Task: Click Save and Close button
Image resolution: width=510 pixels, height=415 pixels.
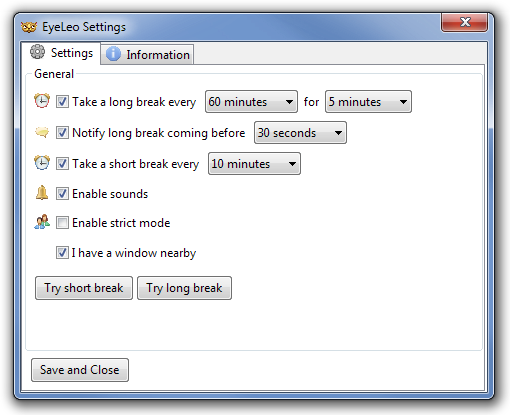Action: (x=80, y=370)
